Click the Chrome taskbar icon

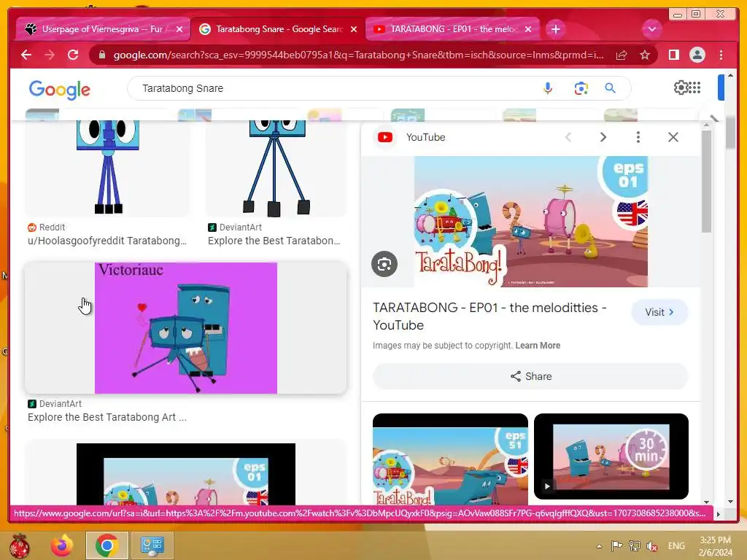coord(107,545)
